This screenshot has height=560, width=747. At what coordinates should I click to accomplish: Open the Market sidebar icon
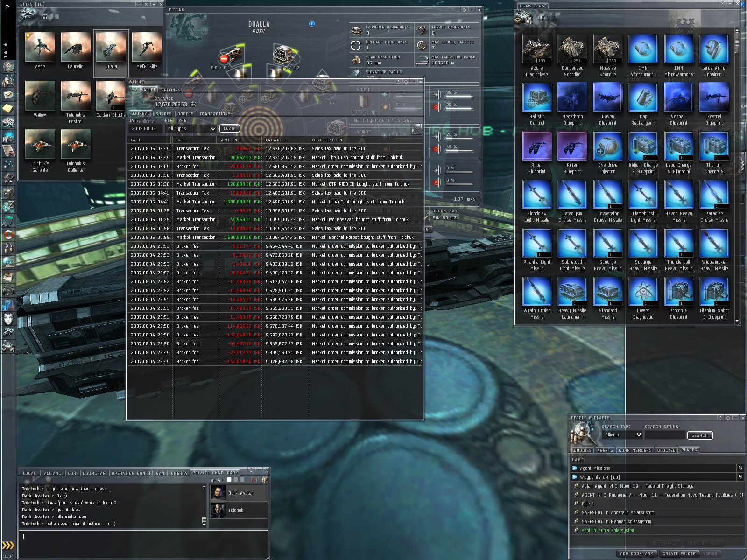(x=8, y=123)
